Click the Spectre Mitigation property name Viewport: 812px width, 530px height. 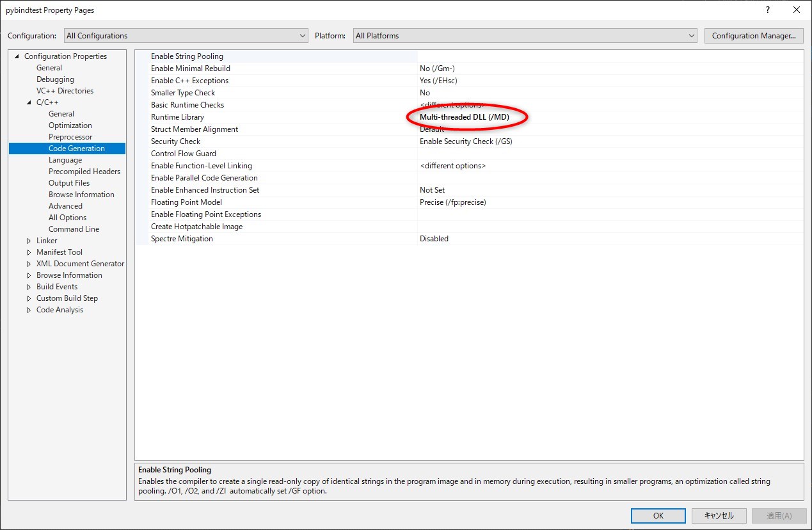coord(182,239)
